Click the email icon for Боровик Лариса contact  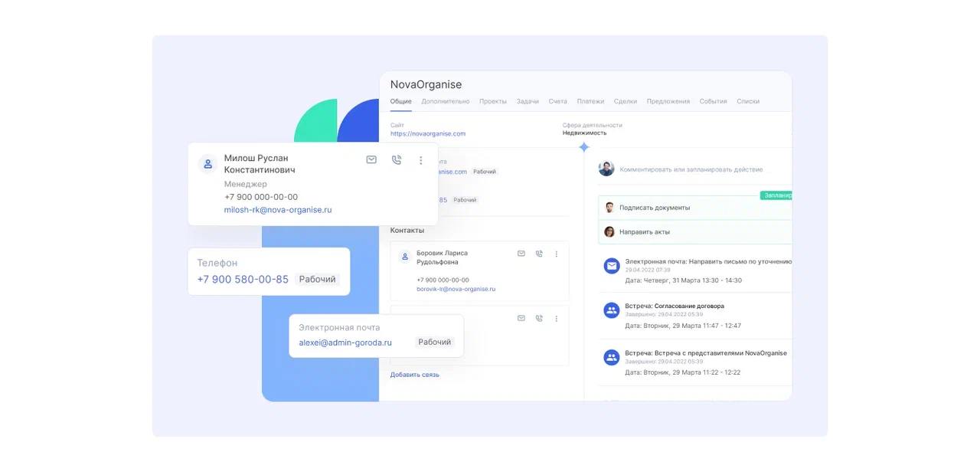[521, 254]
